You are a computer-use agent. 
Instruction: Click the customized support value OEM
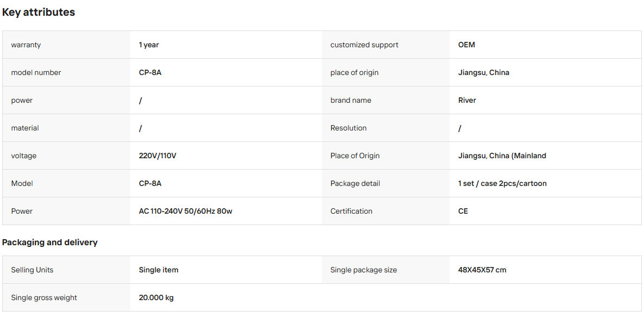[x=466, y=45]
